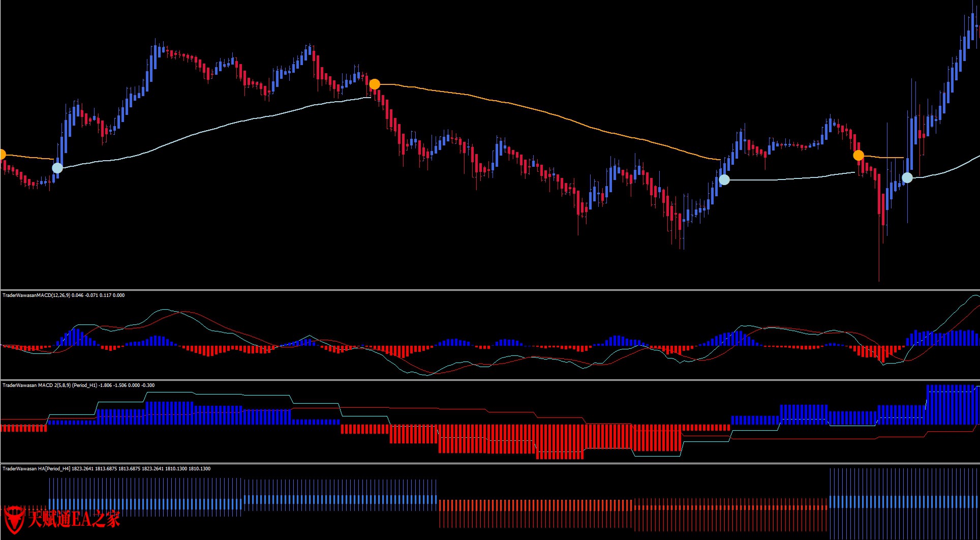Click the divider between MACD 2 and HA panels
980x540 pixels.
490,463
